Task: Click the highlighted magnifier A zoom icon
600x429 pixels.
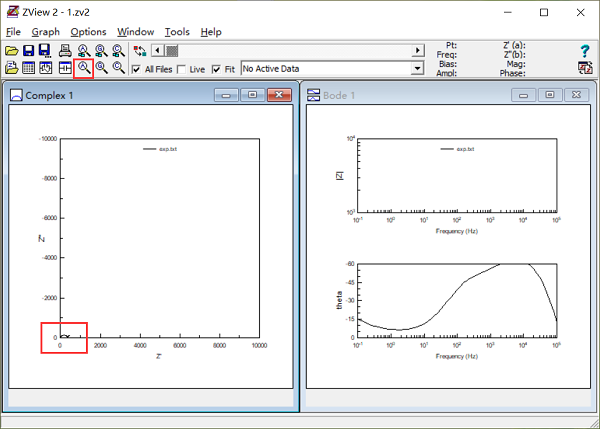Action: point(84,68)
